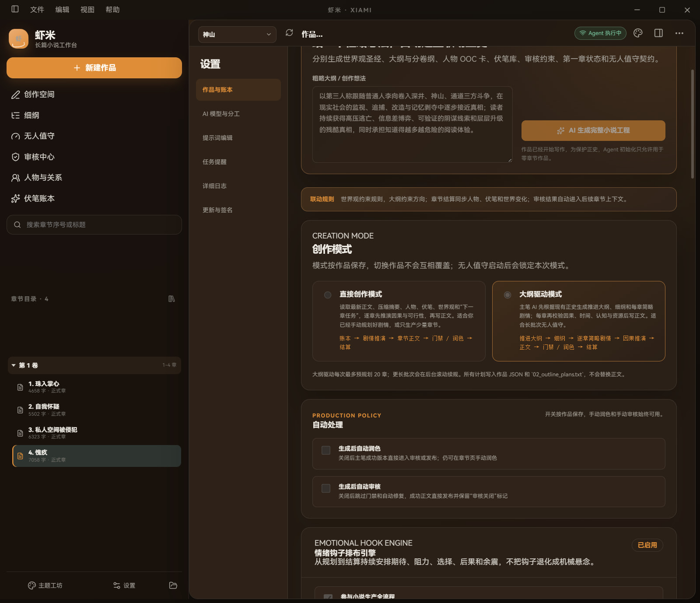700x603 pixels.
Task: Click the 粗略大纲 / 创作想法 text area
Action: (412, 124)
